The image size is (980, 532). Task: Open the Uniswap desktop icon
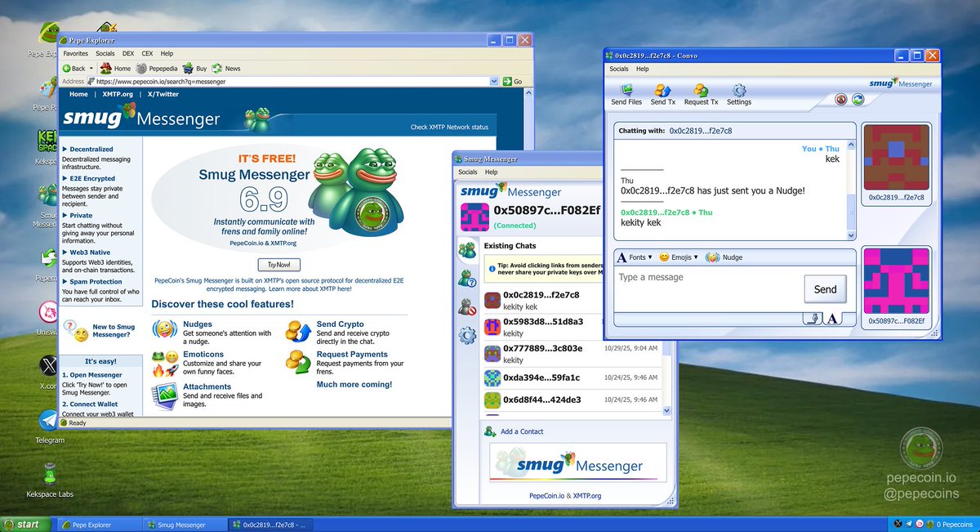coord(49,312)
